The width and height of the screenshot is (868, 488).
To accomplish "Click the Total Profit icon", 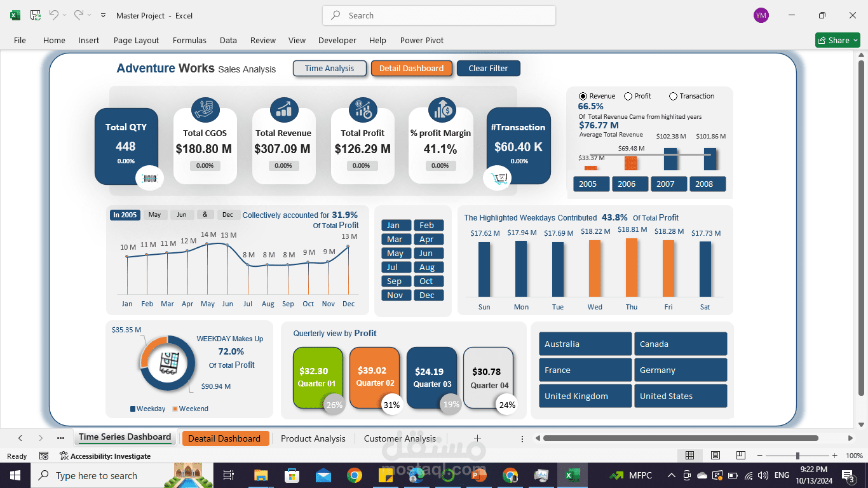I will tap(363, 109).
